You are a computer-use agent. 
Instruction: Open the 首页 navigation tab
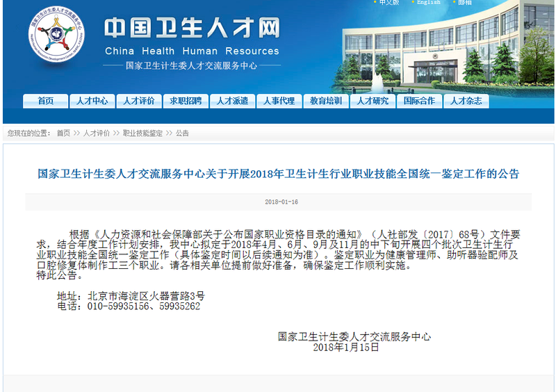pyautogui.click(x=45, y=101)
